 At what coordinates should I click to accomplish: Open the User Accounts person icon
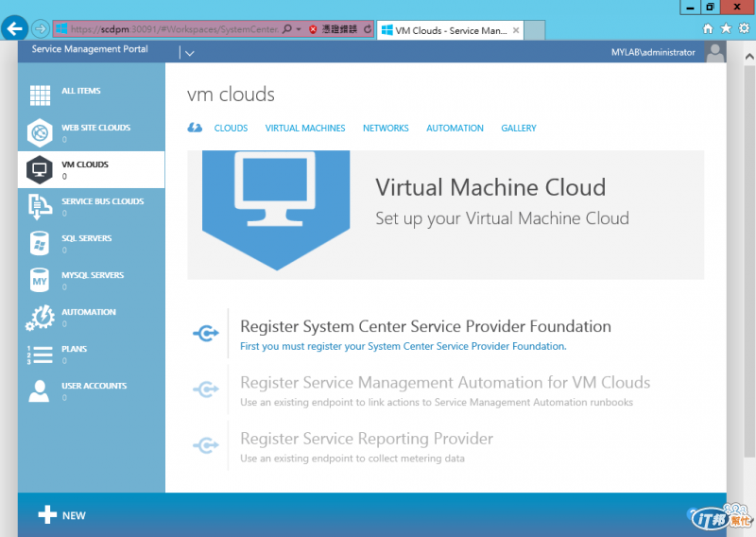pos(39,390)
